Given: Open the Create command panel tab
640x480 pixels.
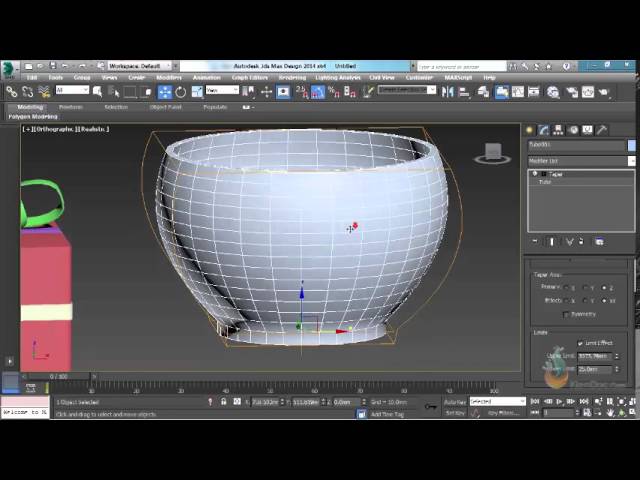Looking at the screenshot, I should pos(530,130).
